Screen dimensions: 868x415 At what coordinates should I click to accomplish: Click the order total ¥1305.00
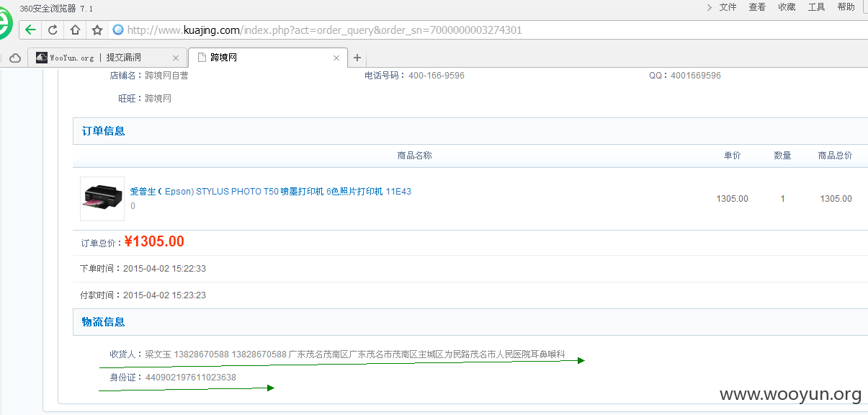point(153,242)
